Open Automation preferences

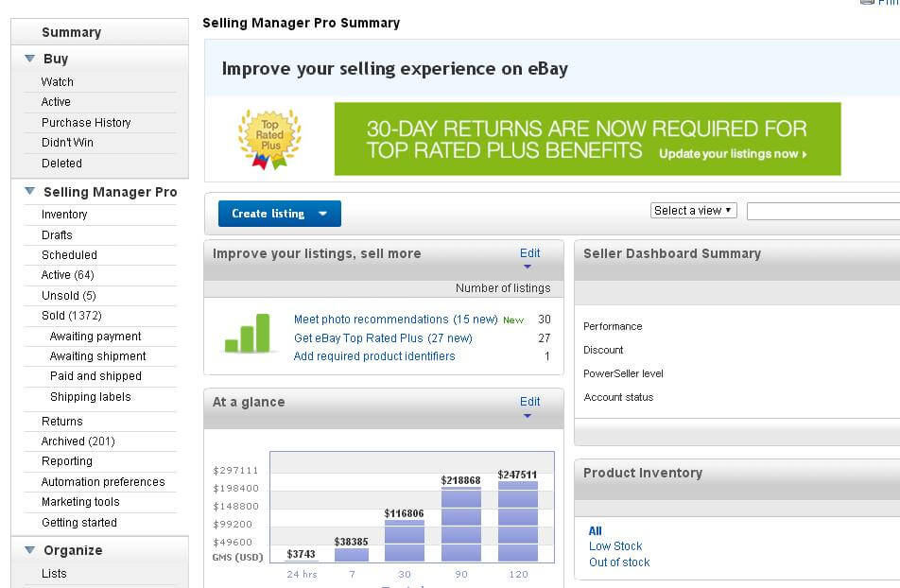[103, 482]
